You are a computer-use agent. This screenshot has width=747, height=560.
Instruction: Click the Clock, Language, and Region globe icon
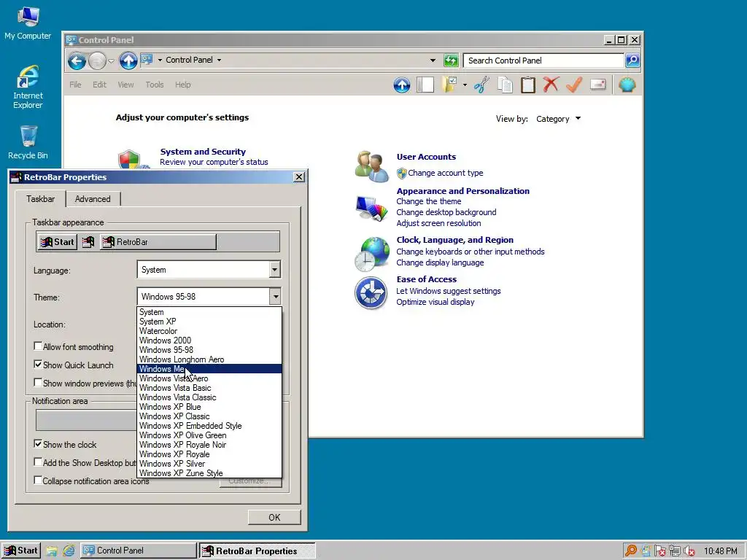[x=372, y=253]
